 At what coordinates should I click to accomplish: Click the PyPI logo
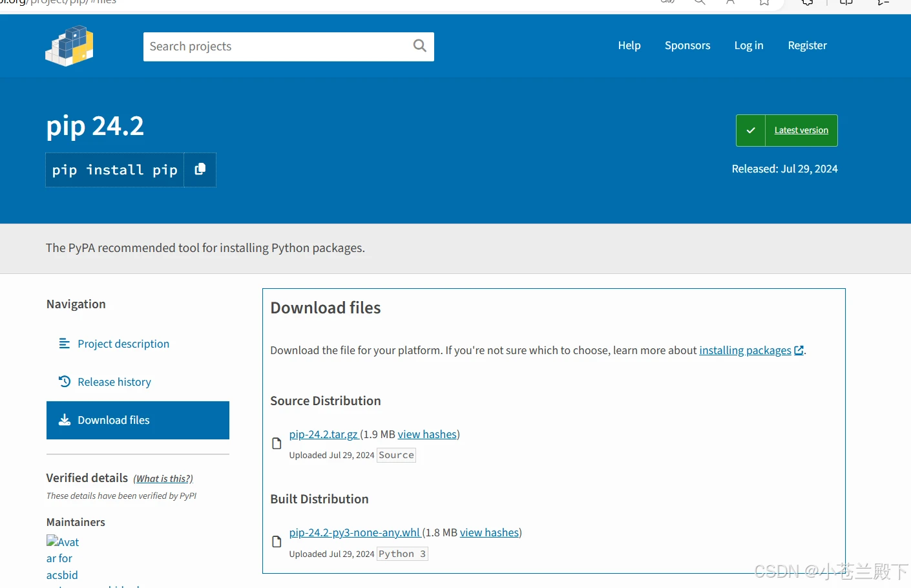[69, 46]
